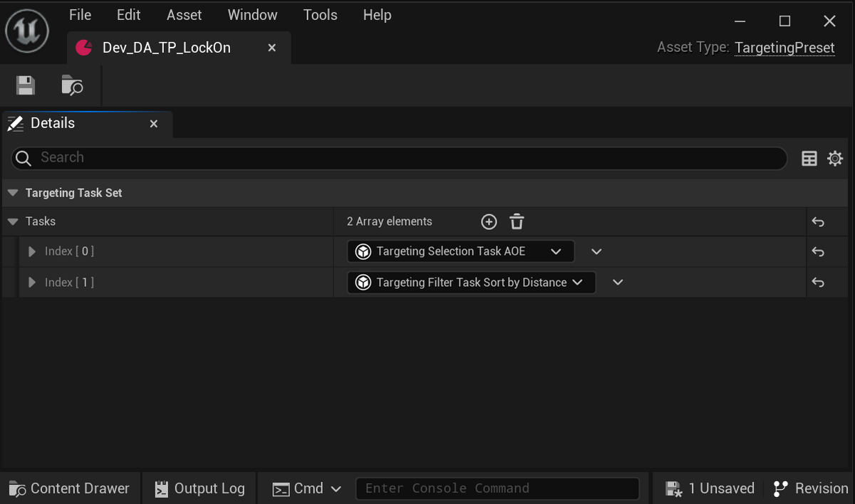Image resolution: width=855 pixels, height=504 pixels.
Task: Open the Help menu
Action: 377,15
